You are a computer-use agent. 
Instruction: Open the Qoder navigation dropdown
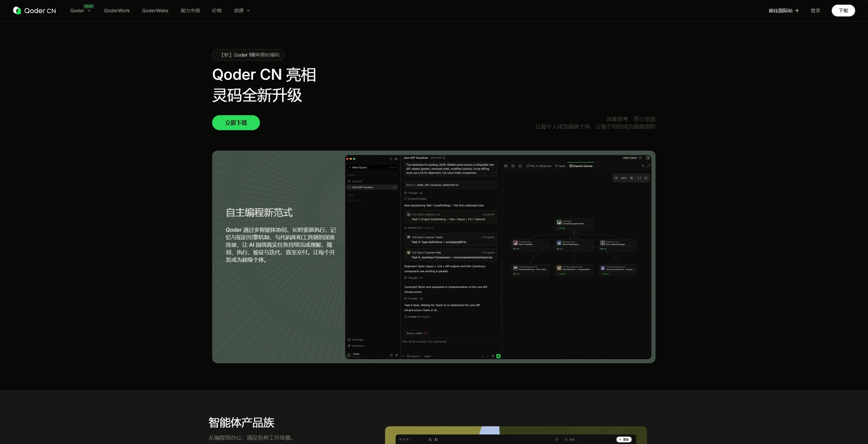coord(80,11)
